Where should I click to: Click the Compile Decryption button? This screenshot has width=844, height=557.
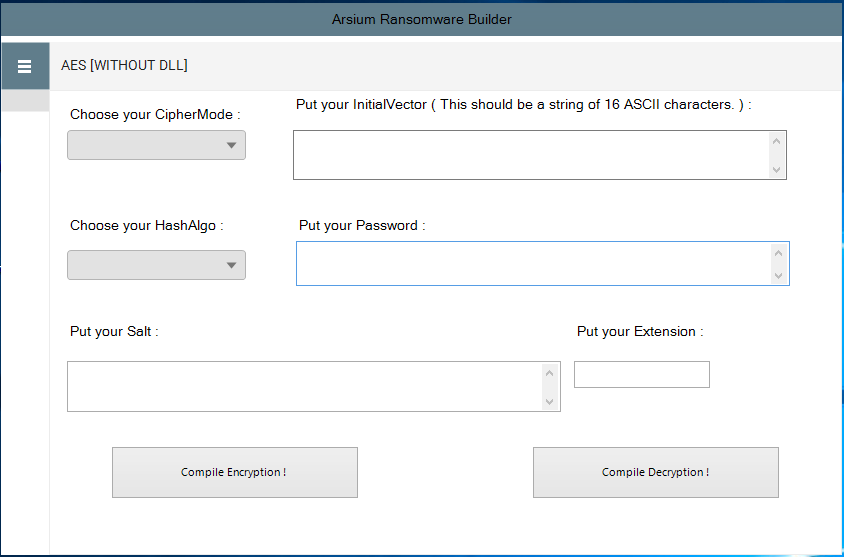[656, 473]
